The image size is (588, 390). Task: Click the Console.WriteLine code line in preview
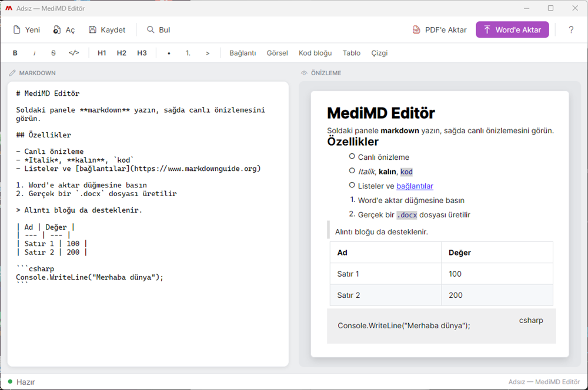click(x=403, y=325)
